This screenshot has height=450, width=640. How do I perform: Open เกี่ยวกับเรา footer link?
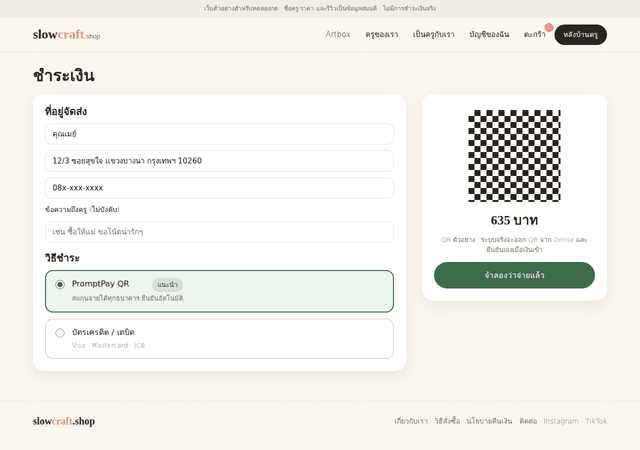(411, 421)
